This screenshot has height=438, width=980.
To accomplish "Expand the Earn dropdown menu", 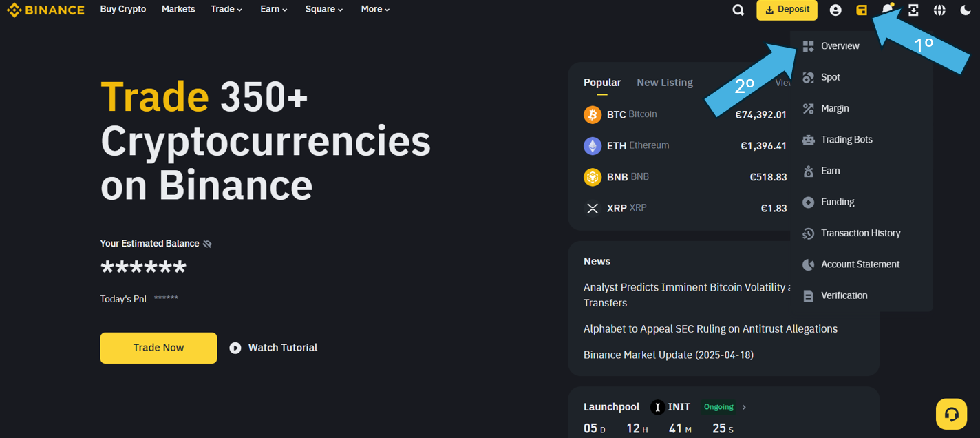I will pos(274,10).
